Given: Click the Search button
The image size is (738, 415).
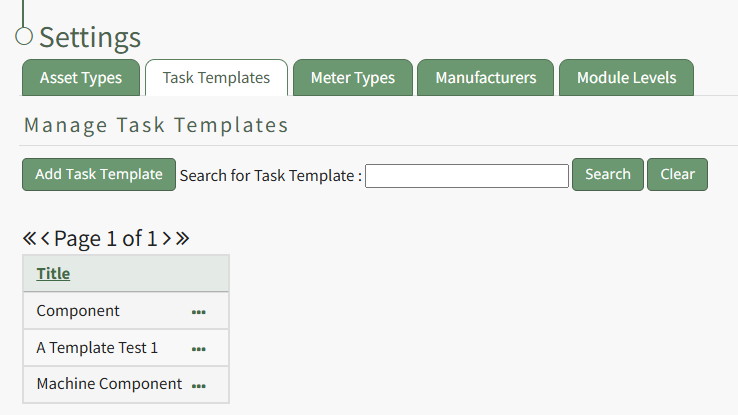Looking at the screenshot, I should click(x=607, y=174).
